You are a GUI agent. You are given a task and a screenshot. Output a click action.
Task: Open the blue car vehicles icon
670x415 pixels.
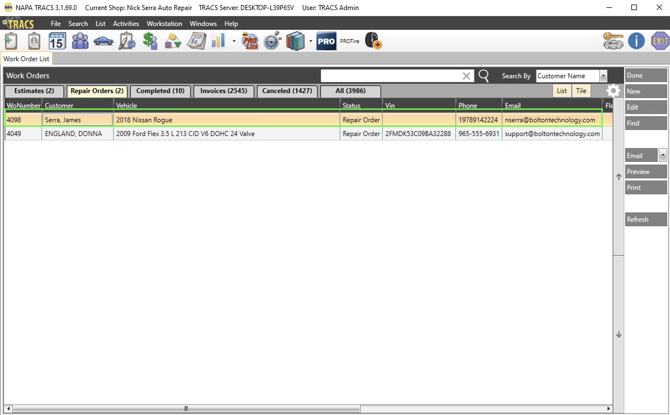point(103,41)
